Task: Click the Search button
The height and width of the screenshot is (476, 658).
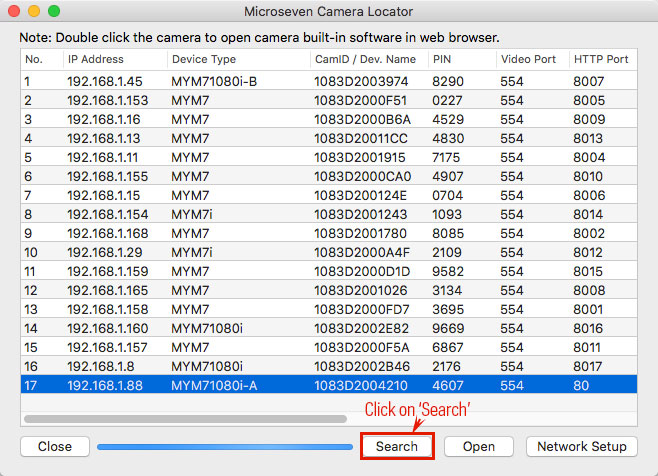Action: 397,446
